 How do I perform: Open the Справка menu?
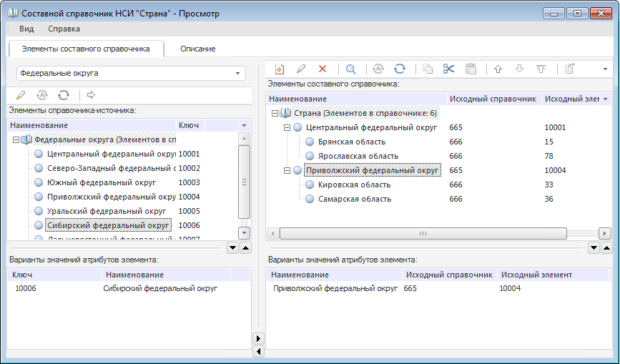[64, 29]
